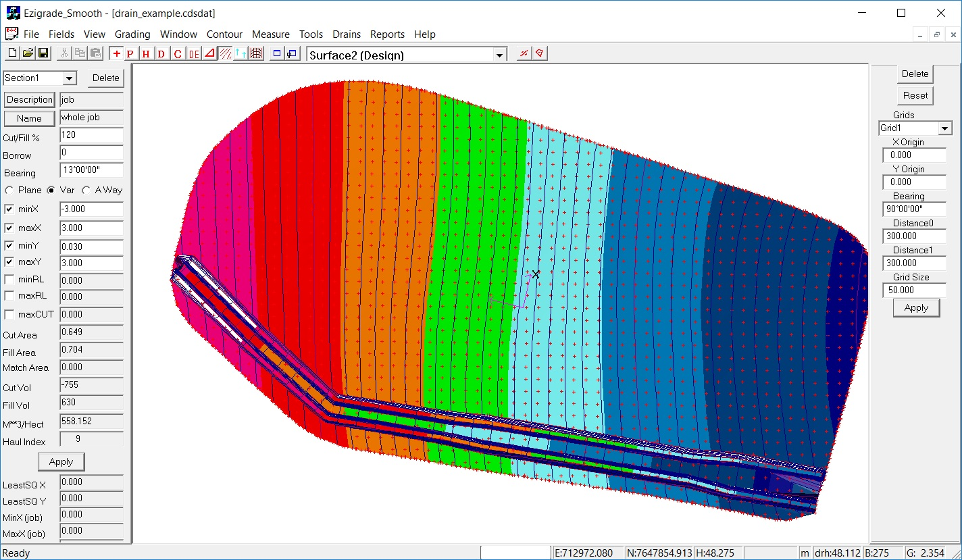Open a file with the folder icon
The height and width of the screenshot is (560, 962).
click(x=28, y=53)
